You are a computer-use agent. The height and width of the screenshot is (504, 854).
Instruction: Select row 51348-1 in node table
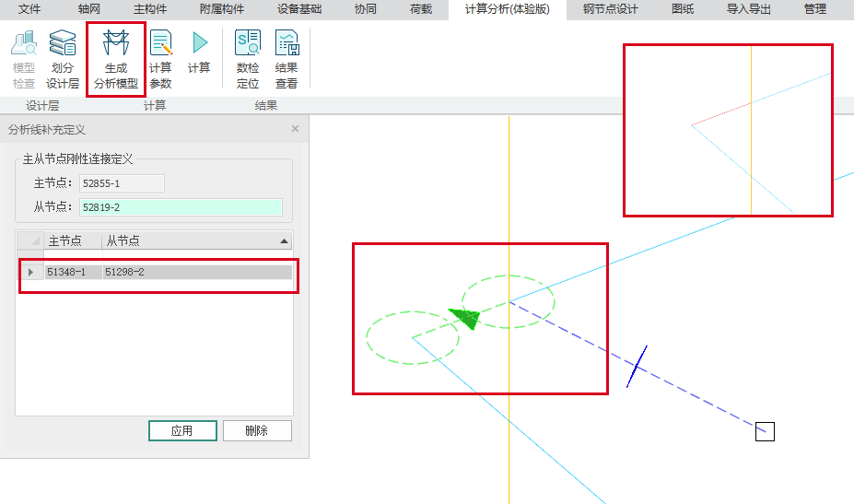pyautogui.click(x=157, y=272)
